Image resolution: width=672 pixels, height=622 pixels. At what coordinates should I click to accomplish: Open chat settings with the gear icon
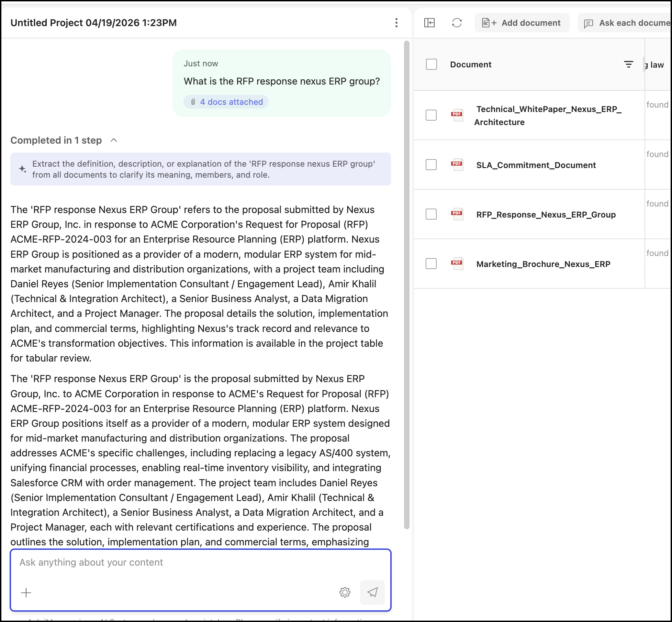click(345, 592)
